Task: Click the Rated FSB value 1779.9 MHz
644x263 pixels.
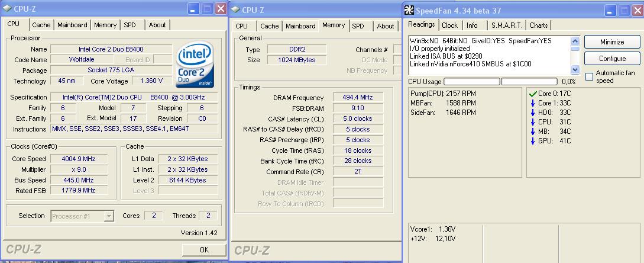Action: coord(79,191)
